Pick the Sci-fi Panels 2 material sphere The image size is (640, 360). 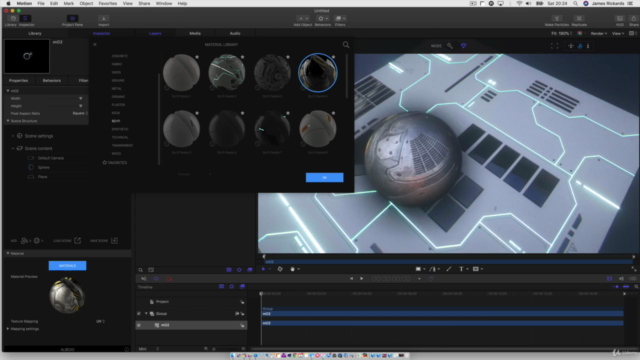[x=227, y=72]
